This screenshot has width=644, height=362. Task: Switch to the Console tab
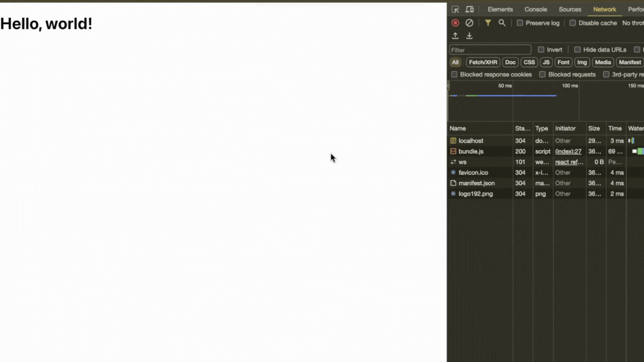535,9
